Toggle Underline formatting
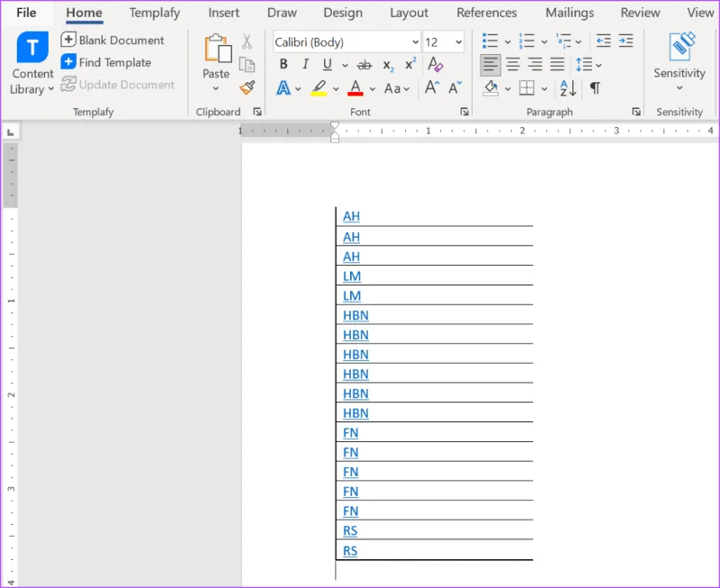Viewport: 720px width, 588px height. (x=327, y=64)
